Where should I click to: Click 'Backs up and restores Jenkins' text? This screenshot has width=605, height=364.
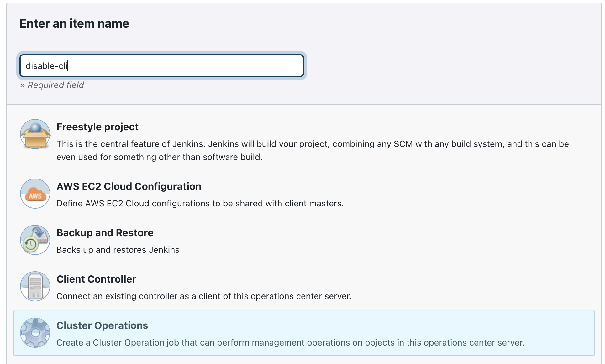coord(118,250)
